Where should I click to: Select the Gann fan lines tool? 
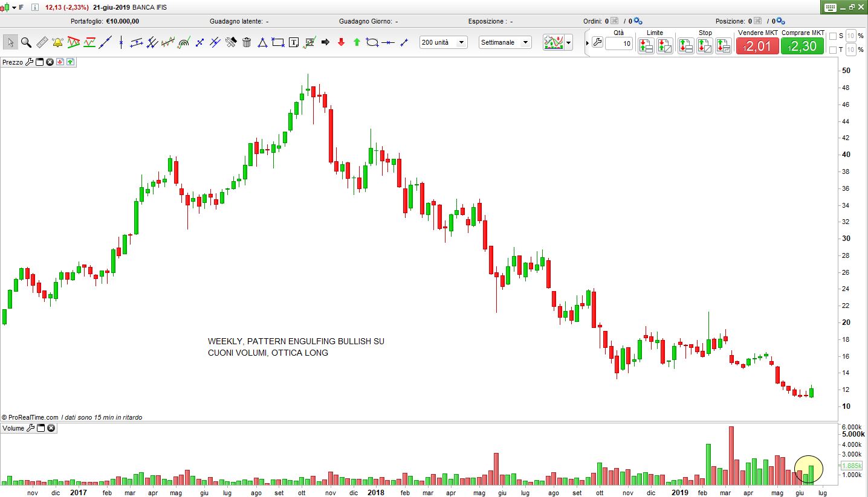[x=215, y=42]
